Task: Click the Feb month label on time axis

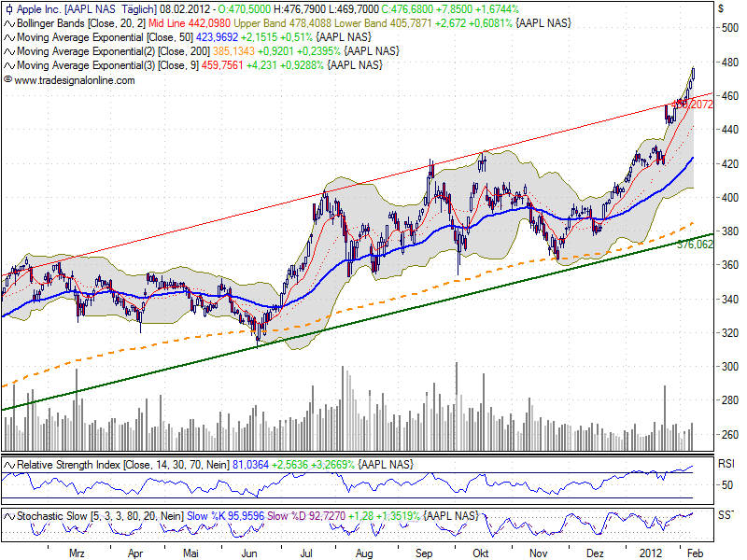Action: (695, 553)
